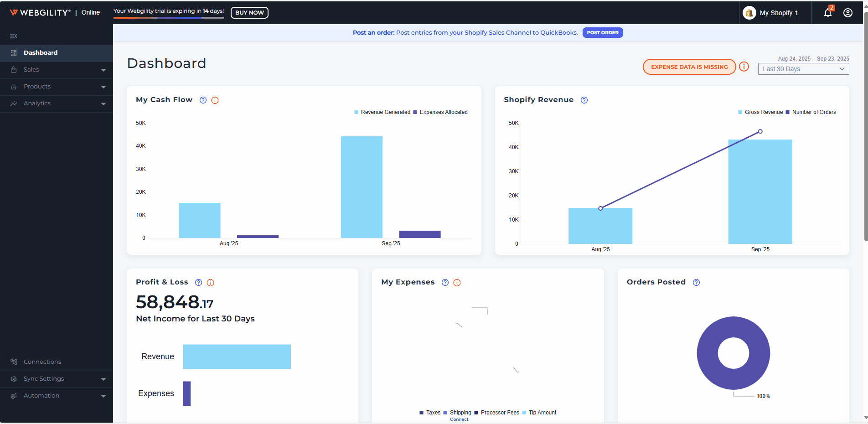Click info icon beside Expense Data Missing
Viewport: 868px width, 424px height.
coord(744,67)
